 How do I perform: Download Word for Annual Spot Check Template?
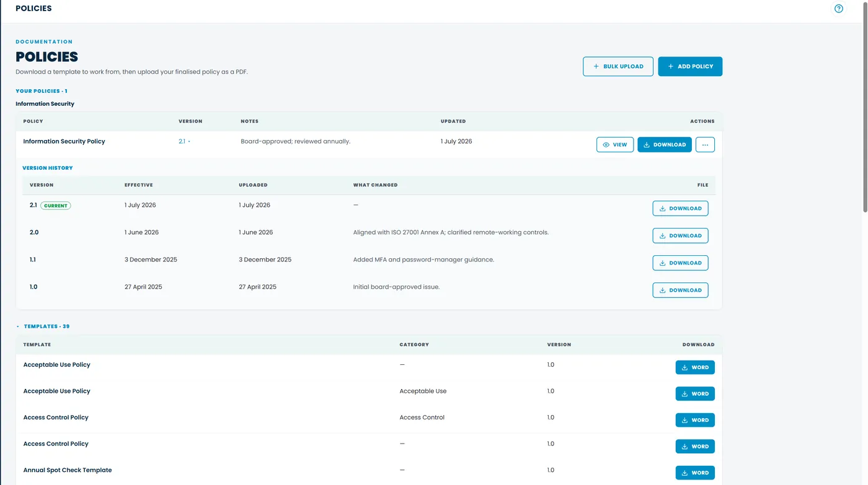(695, 473)
